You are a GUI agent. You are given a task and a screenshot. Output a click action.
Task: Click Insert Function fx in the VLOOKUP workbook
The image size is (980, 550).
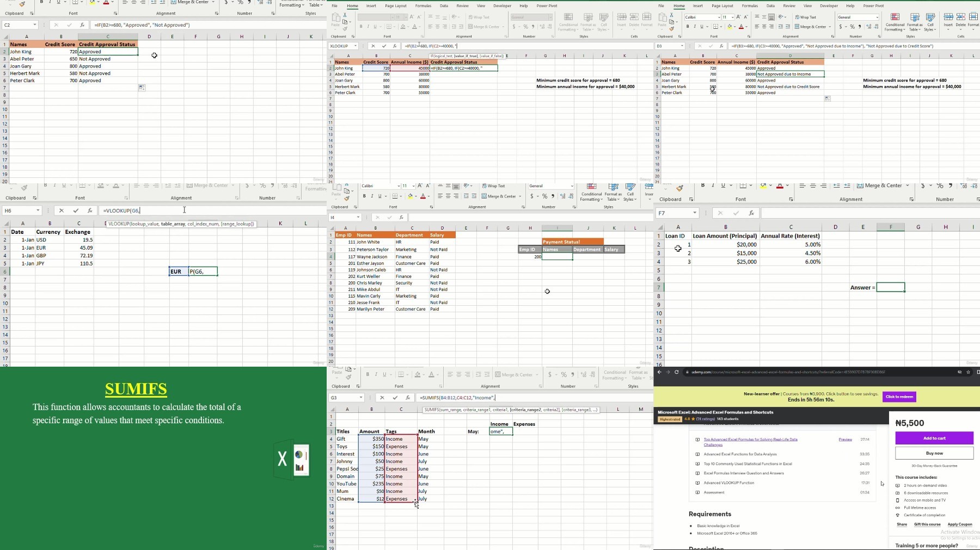coord(90,211)
